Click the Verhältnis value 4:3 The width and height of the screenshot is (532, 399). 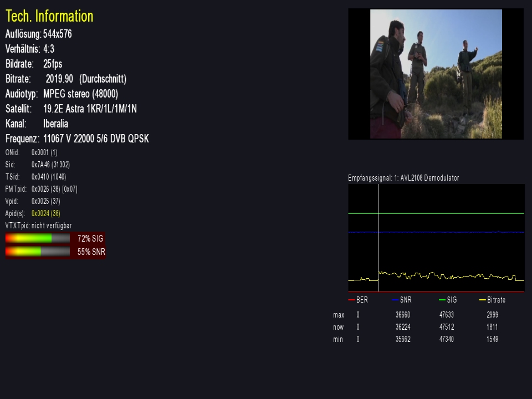pyautogui.click(x=49, y=49)
